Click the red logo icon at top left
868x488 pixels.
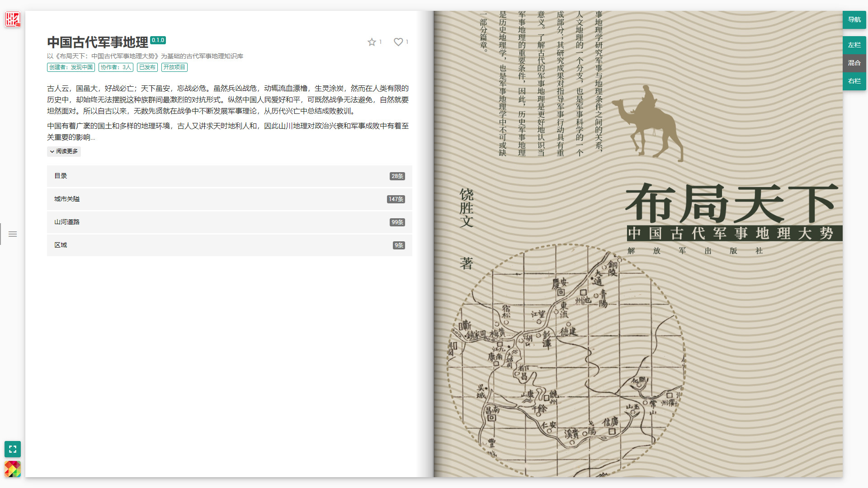pos(13,19)
